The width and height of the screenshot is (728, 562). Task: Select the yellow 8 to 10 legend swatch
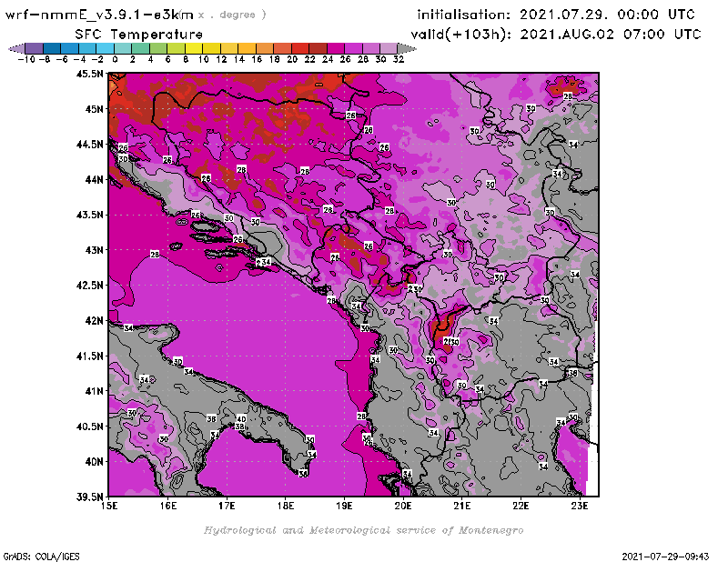coord(194,48)
